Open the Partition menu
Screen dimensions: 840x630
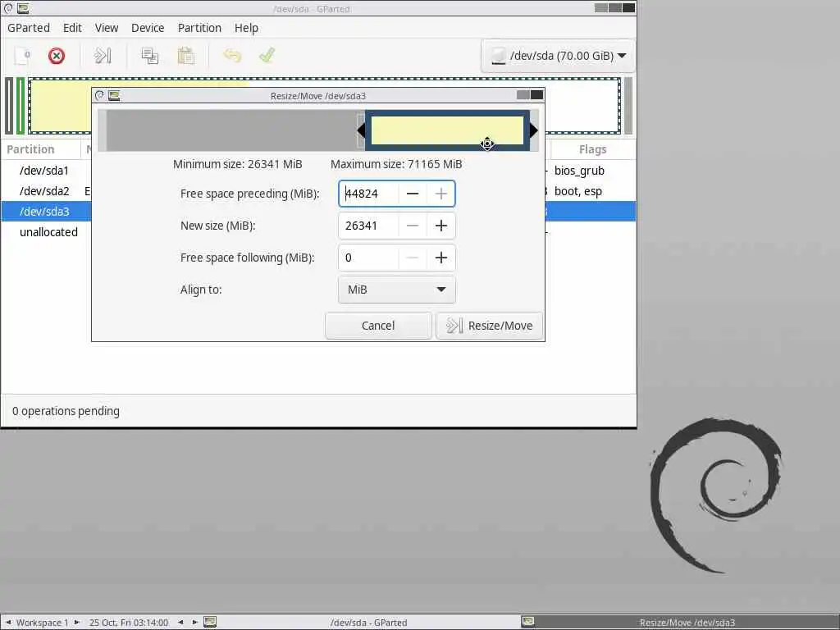click(x=199, y=28)
